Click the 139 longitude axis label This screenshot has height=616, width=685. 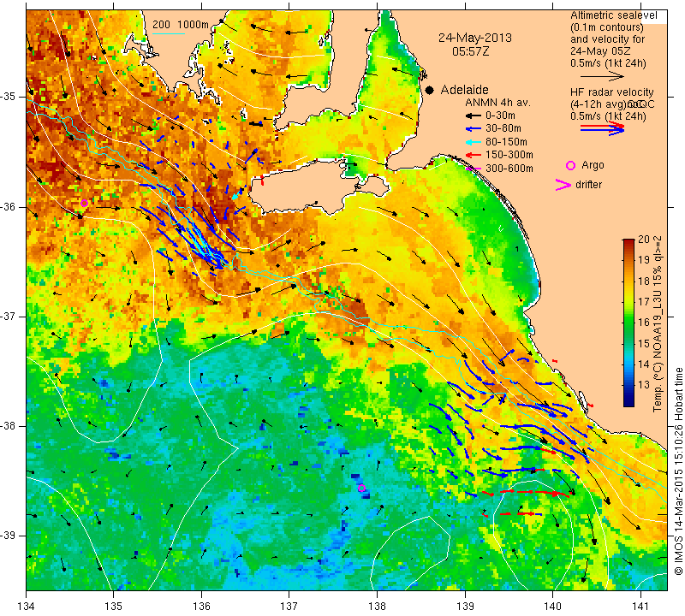(465, 607)
